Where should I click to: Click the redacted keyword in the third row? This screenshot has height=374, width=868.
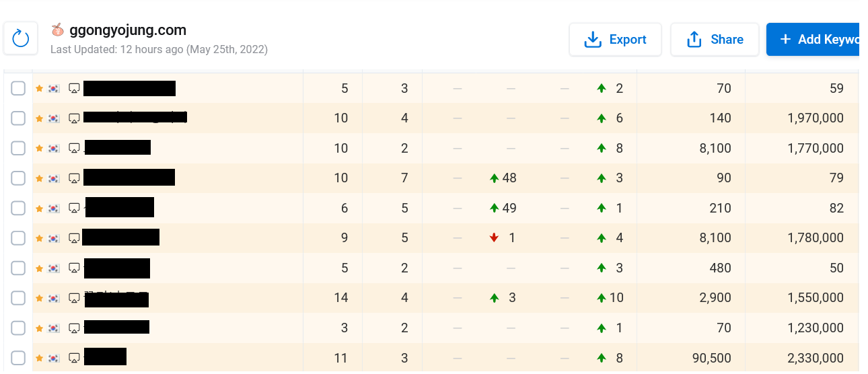click(x=118, y=148)
